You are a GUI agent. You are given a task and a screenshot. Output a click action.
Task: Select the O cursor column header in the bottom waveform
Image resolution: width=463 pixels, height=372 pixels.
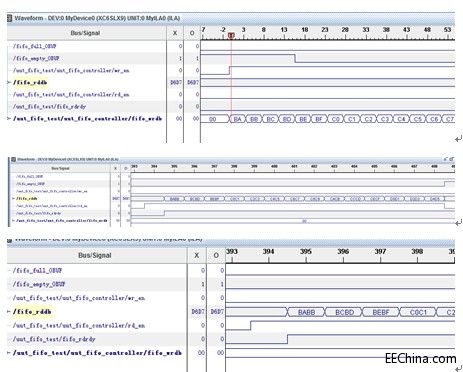coord(216,255)
